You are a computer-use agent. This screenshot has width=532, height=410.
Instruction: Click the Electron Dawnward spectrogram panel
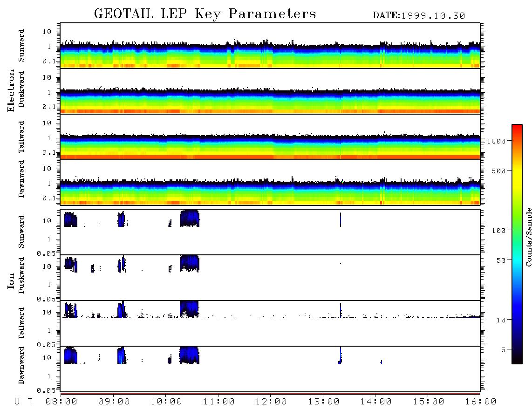click(270, 183)
